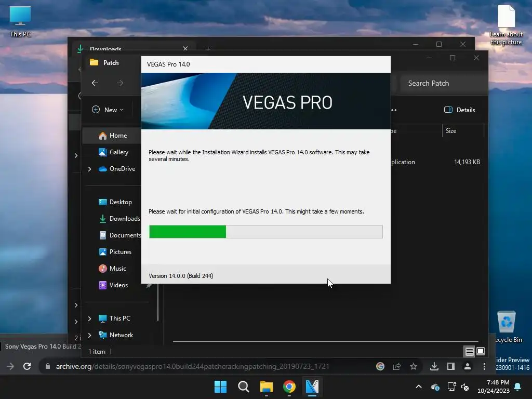532x399 pixels.
Task: View site information lock icon
Action: pos(47,366)
